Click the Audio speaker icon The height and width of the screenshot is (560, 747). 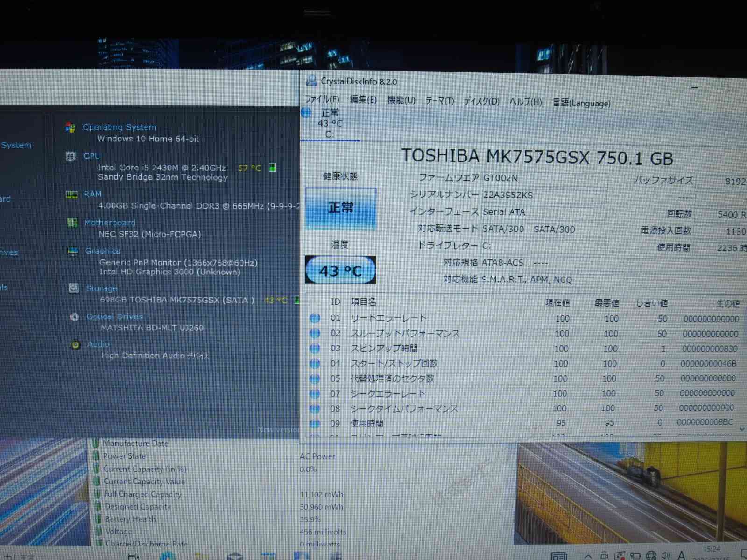pos(75,345)
